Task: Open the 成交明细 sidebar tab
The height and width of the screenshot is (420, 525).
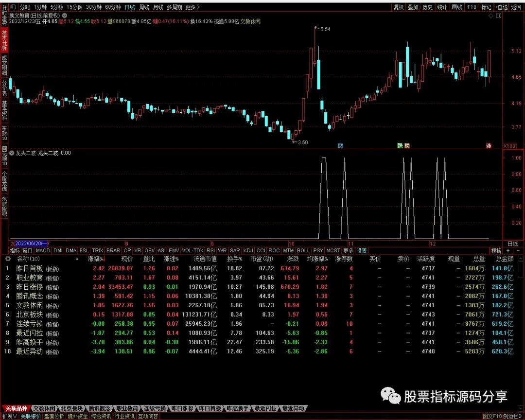Action: click(4, 65)
